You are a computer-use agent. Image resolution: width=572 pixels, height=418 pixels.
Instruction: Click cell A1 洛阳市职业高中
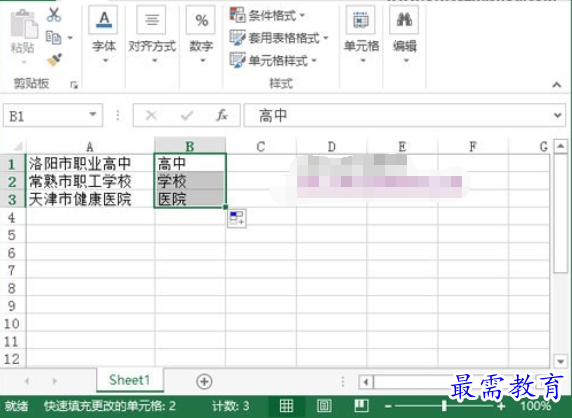tap(90, 163)
